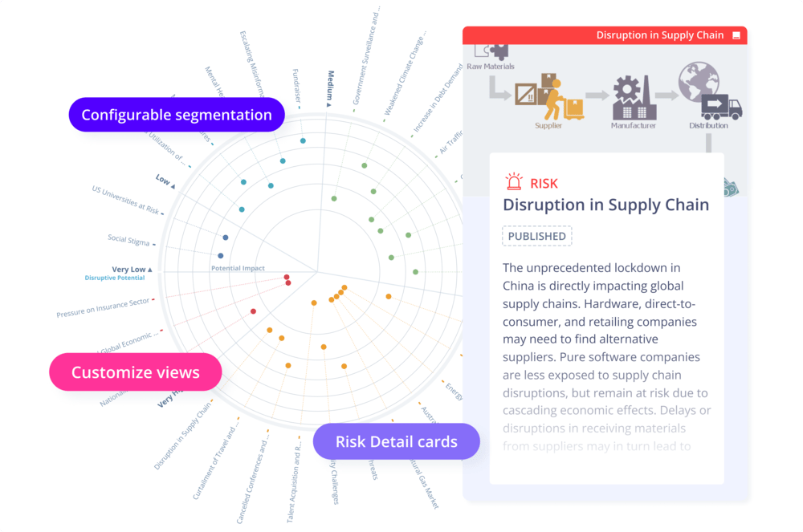Click the red RISK alarm siren icon
The width and height of the screenshot is (803, 532).
point(513,183)
